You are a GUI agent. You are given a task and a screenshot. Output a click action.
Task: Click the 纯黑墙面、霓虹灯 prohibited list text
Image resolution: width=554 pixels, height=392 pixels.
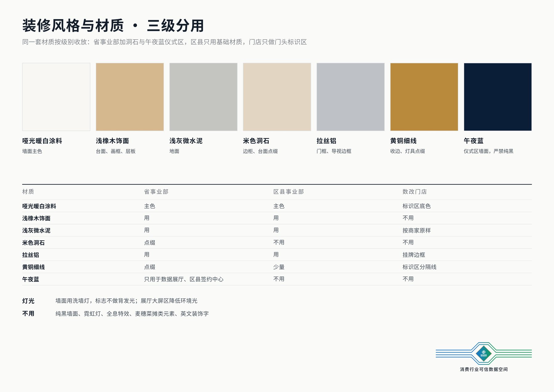pos(132,313)
